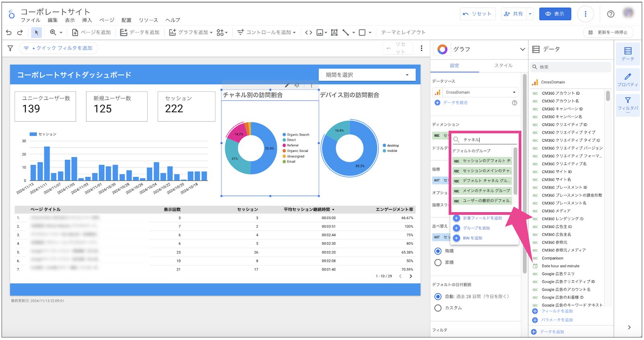The width and height of the screenshot is (644, 340).
Task: Click the edit pencil icon above pie chart
Action: [x=287, y=85]
